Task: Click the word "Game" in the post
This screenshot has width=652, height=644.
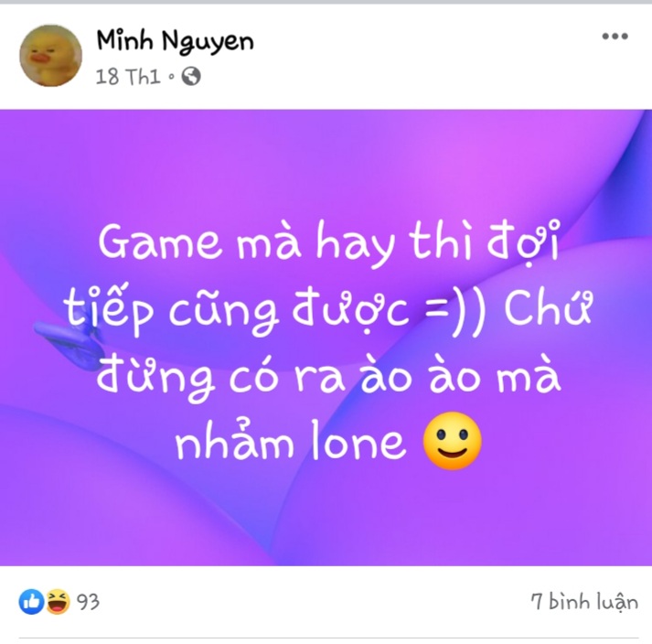Action: coord(160,242)
